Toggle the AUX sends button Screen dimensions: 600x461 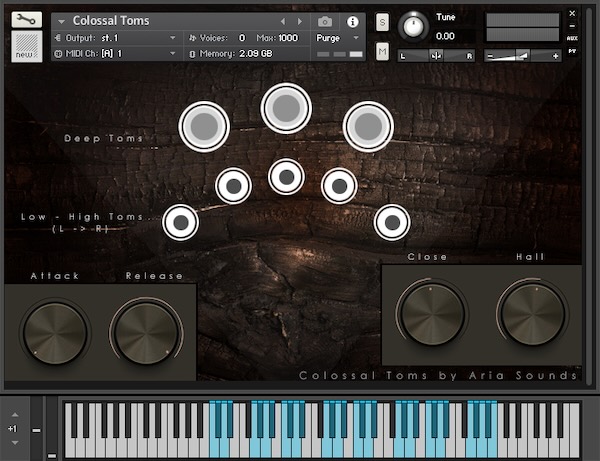pos(572,38)
